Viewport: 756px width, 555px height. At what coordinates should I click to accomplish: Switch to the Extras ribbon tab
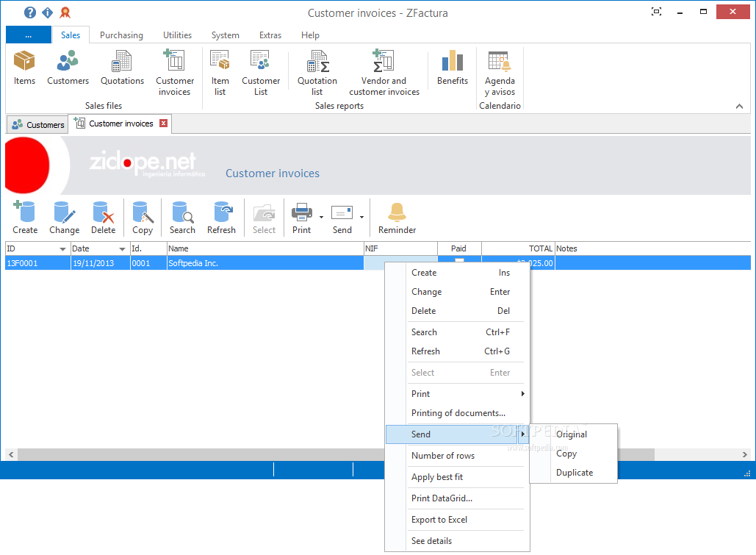coord(270,35)
